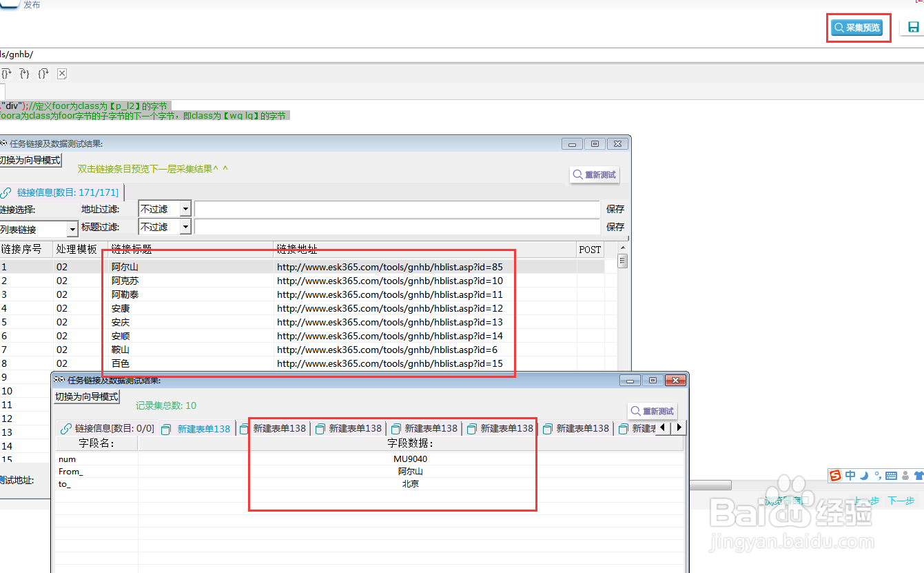This screenshot has height=573, width=924.
Task: Click the 北京 field value
Action: click(411, 484)
